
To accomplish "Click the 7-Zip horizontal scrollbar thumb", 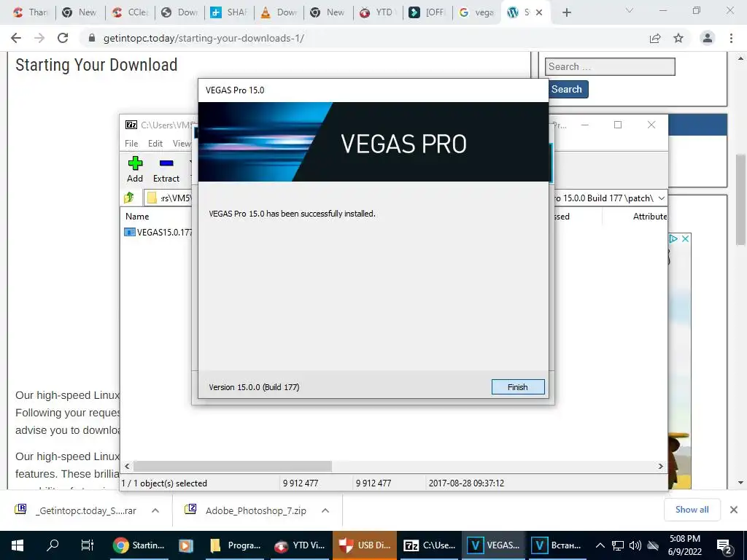I will coord(233,466).
